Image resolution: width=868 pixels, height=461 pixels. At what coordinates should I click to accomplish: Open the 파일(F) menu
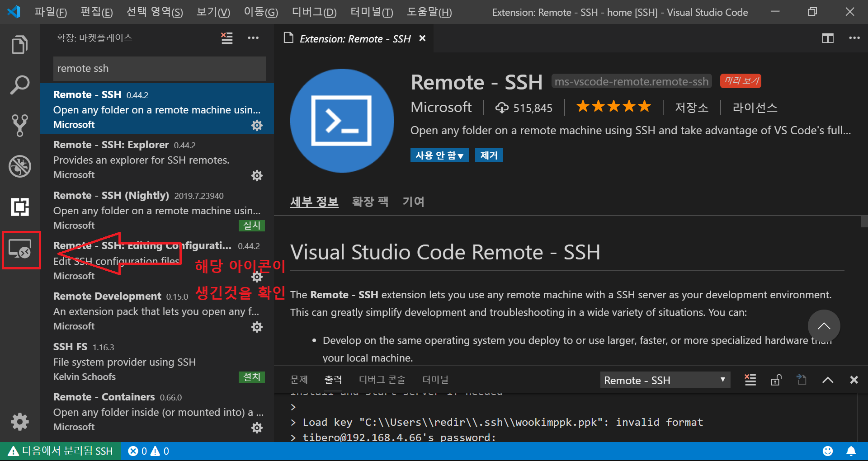click(x=51, y=12)
